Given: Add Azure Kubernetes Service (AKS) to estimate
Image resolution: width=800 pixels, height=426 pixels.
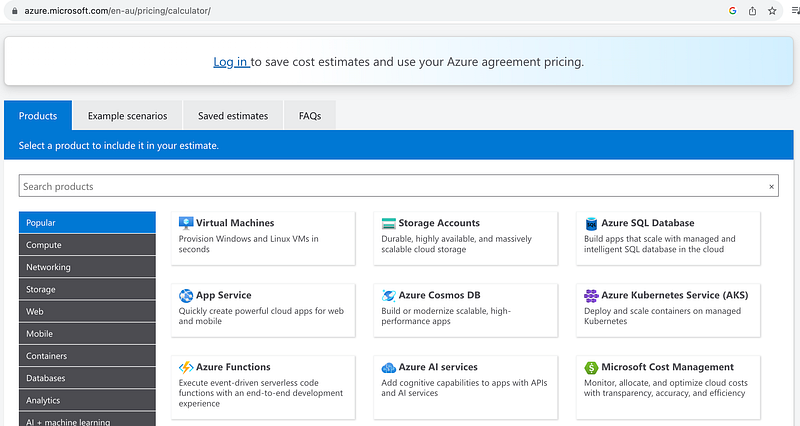Looking at the screenshot, I should (x=668, y=311).
